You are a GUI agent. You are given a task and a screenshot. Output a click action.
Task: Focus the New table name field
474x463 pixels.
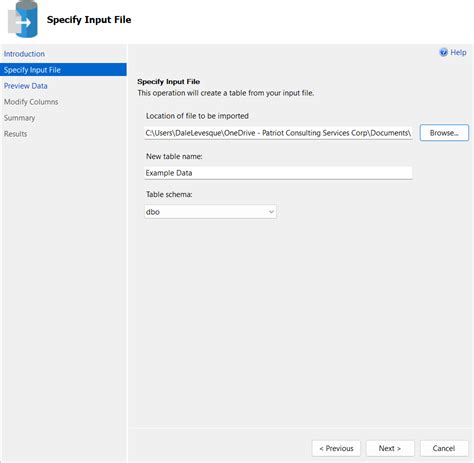point(278,173)
